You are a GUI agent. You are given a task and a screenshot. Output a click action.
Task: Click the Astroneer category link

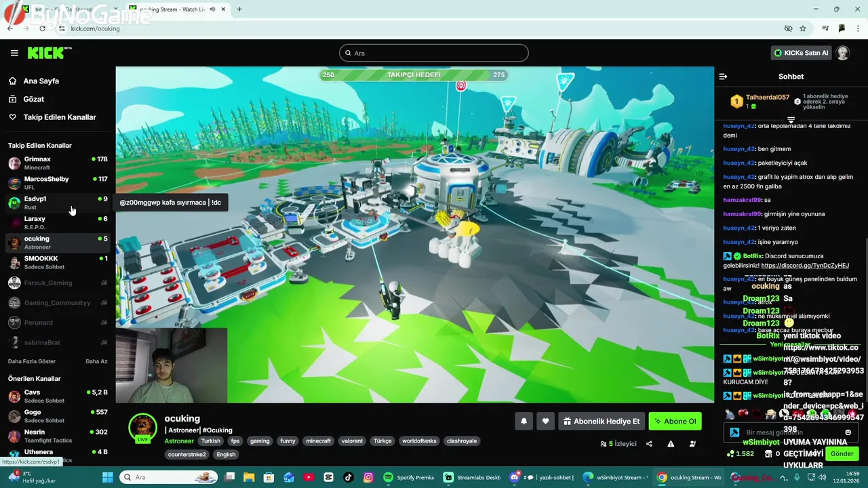click(179, 441)
